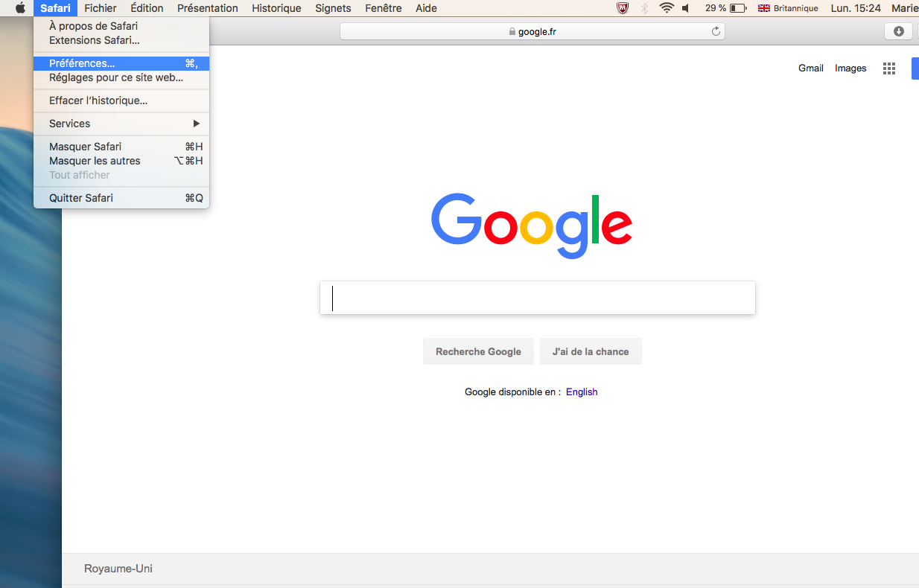
Task: Click the battery status icon
Action: [x=737, y=8]
